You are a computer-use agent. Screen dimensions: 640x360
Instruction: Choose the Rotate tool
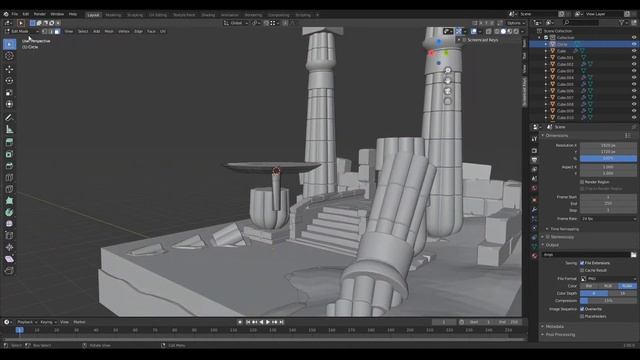click(9, 81)
